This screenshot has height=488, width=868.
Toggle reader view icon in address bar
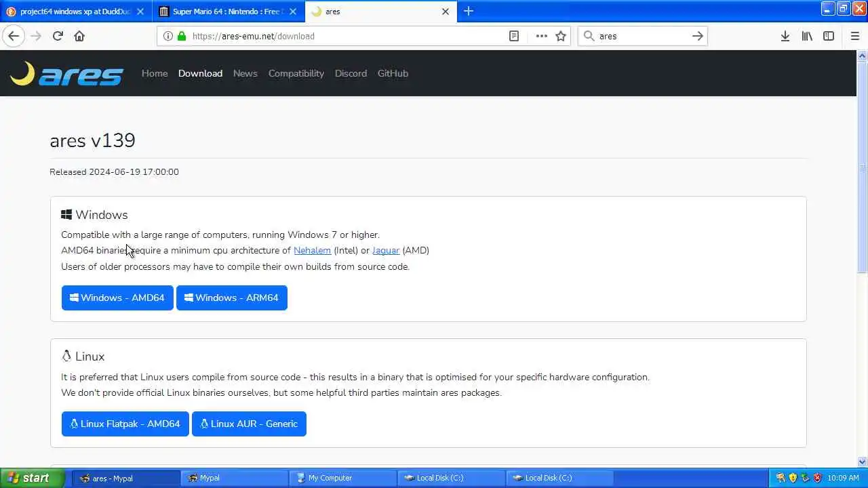point(514,36)
